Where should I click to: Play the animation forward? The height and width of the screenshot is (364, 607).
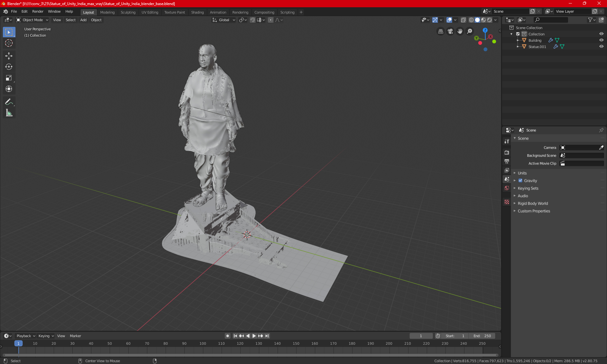(254, 336)
